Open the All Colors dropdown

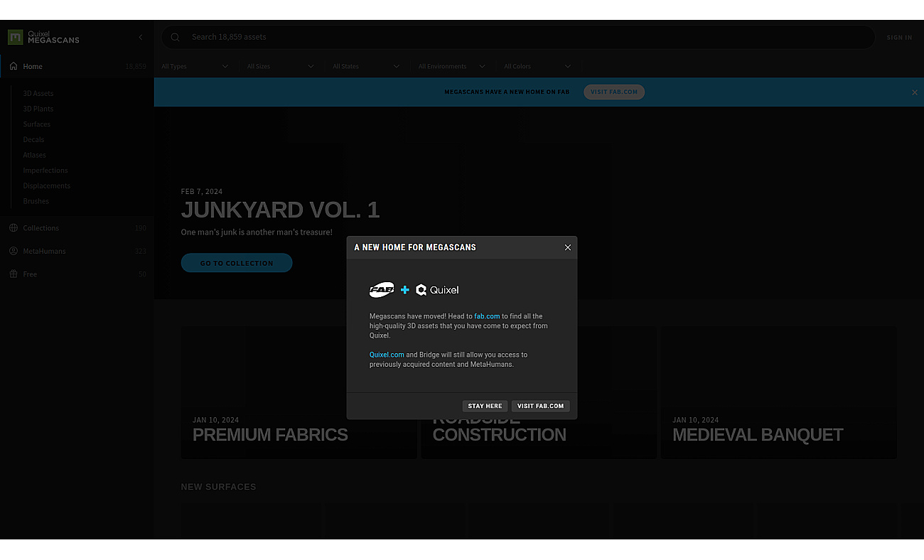(538, 66)
